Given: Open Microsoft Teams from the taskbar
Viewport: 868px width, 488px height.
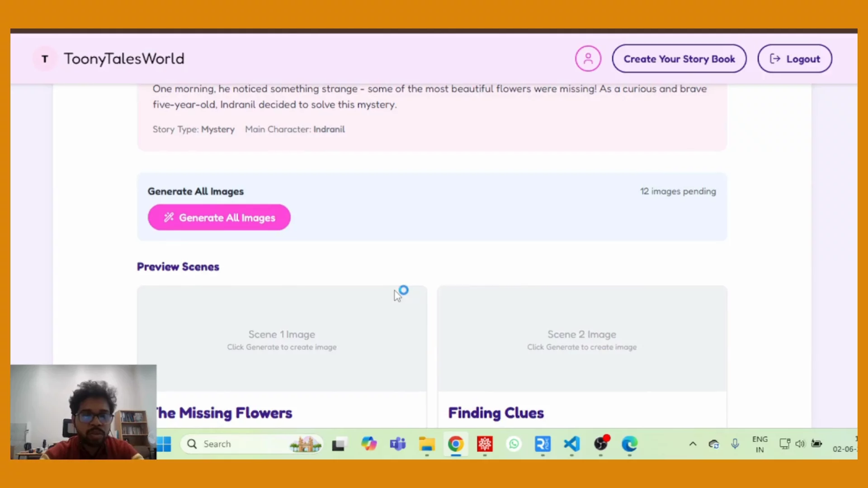Looking at the screenshot, I should [398, 444].
